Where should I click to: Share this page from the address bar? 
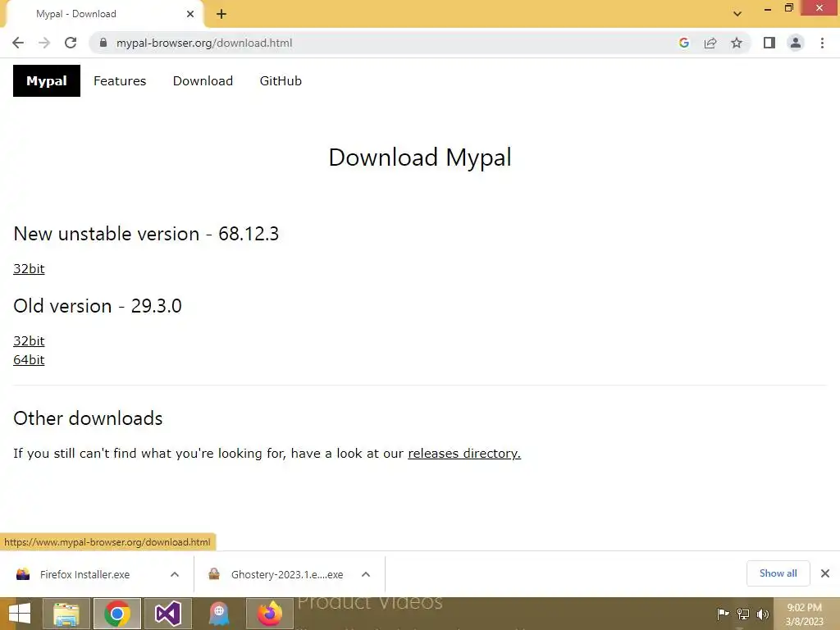[x=710, y=43]
